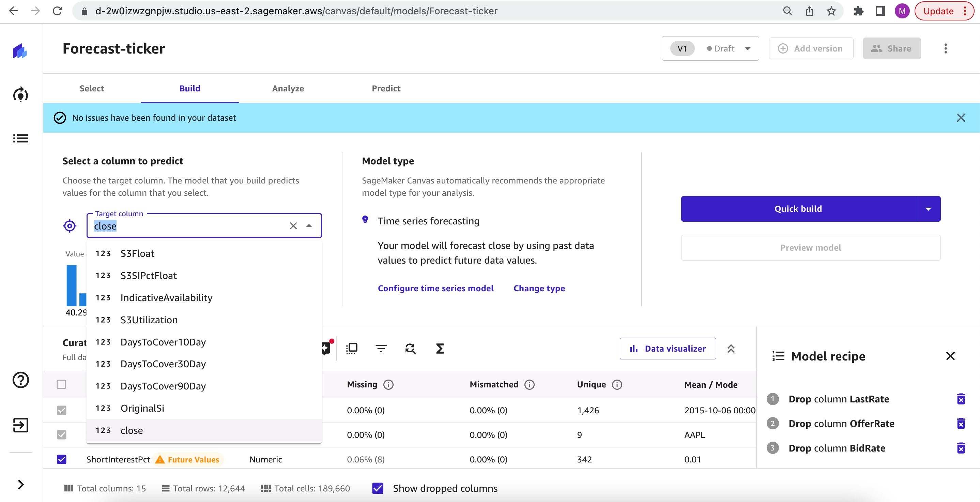Image resolution: width=980 pixels, height=502 pixels.
Task: Delete the Drop column LastRate step
Action: click(961, 399)
